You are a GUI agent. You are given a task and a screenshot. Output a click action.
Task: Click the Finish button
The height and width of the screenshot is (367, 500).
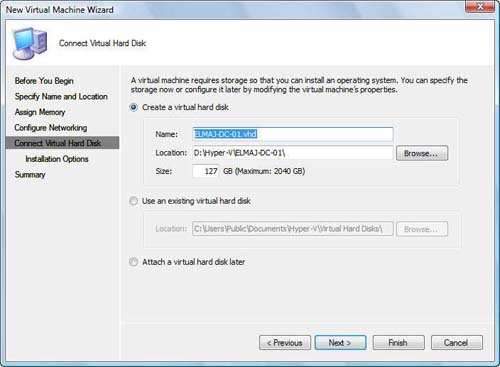click(x=398, y=343)
